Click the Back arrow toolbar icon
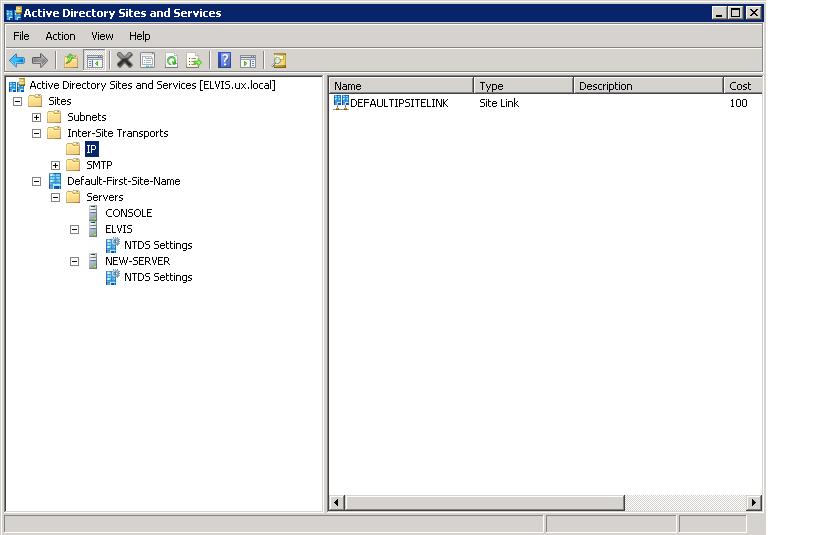 click(x=17, y=61)
